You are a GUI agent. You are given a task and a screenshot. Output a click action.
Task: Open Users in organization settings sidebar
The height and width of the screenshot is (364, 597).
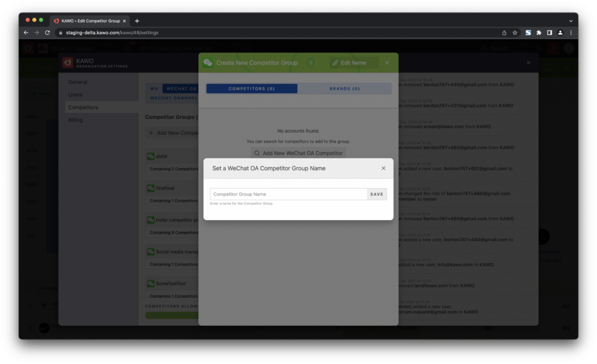pos(75,94)
